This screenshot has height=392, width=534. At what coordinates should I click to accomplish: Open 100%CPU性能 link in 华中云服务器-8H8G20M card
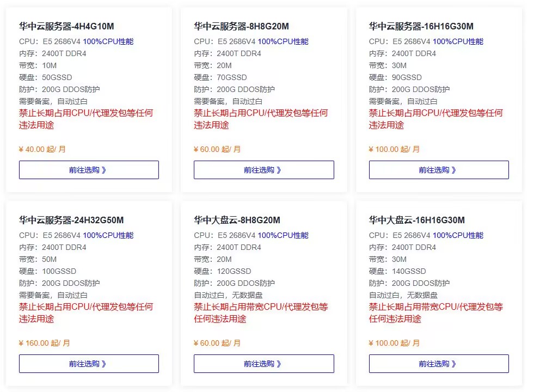(283, 41)
